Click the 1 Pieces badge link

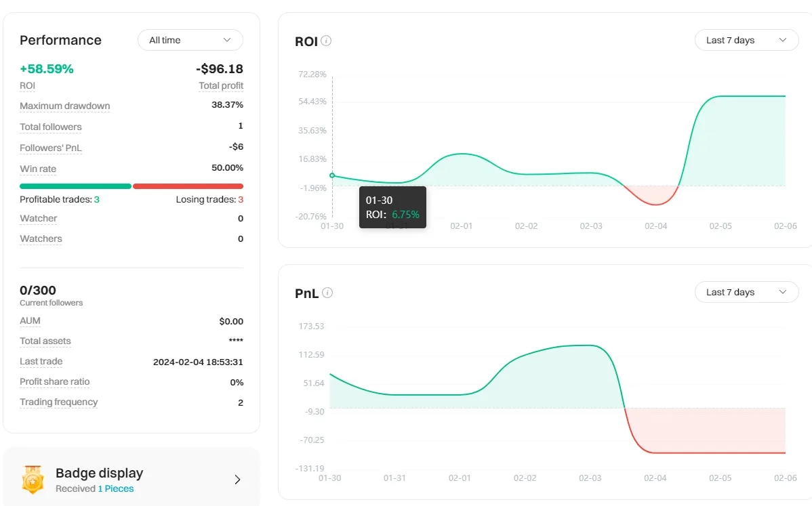coord(115,489)
